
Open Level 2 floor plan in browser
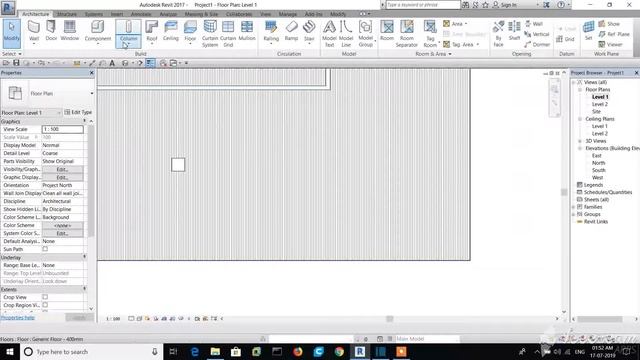[600, 104]
